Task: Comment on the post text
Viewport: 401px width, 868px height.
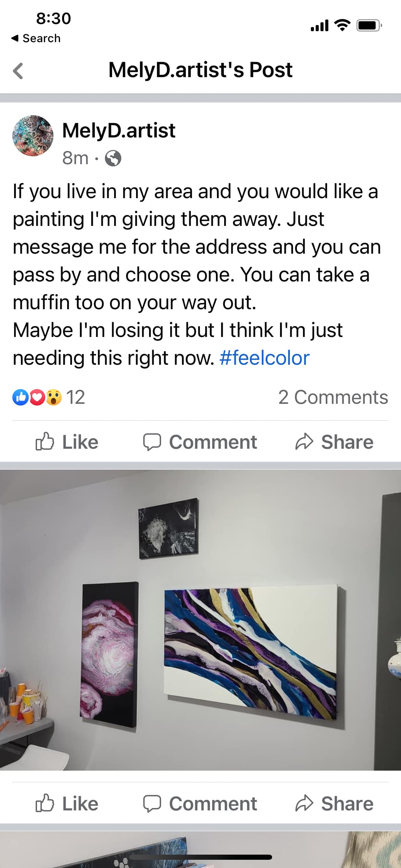Action: pos(200,442)
